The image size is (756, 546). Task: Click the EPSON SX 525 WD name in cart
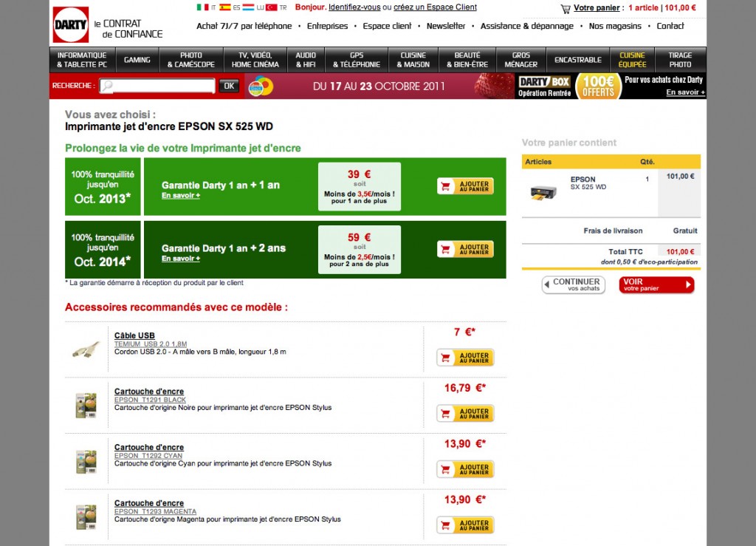(x=588, y=182)
